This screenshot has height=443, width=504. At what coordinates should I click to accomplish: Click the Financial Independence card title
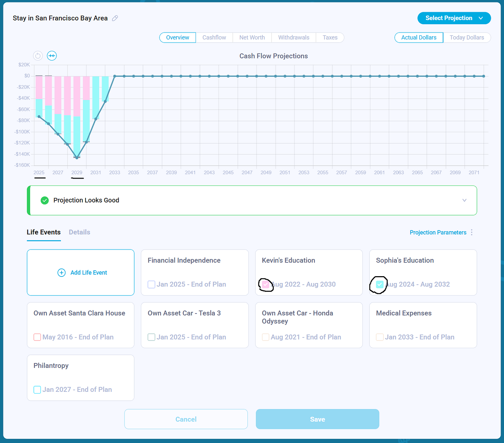(x=184, y=261)
